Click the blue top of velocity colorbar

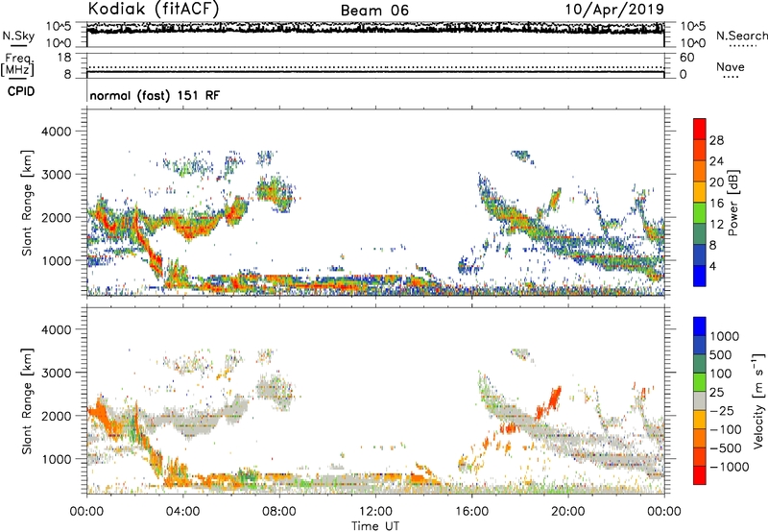click(x=700, y=326)
